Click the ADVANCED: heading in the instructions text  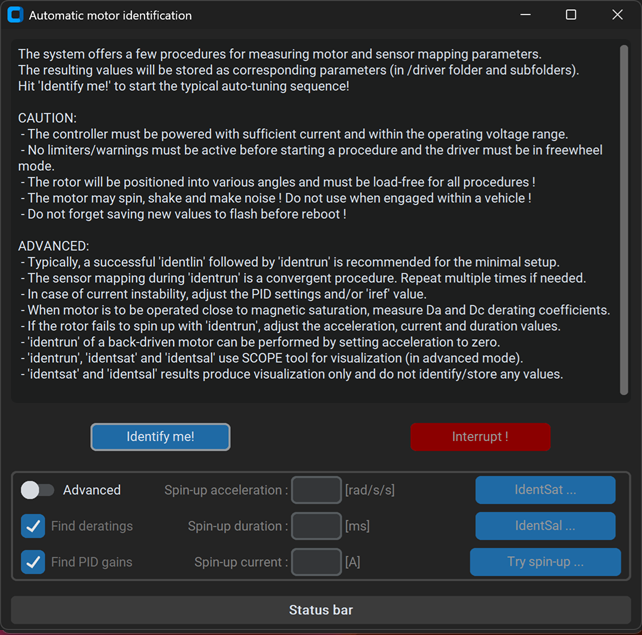(53, 246)
